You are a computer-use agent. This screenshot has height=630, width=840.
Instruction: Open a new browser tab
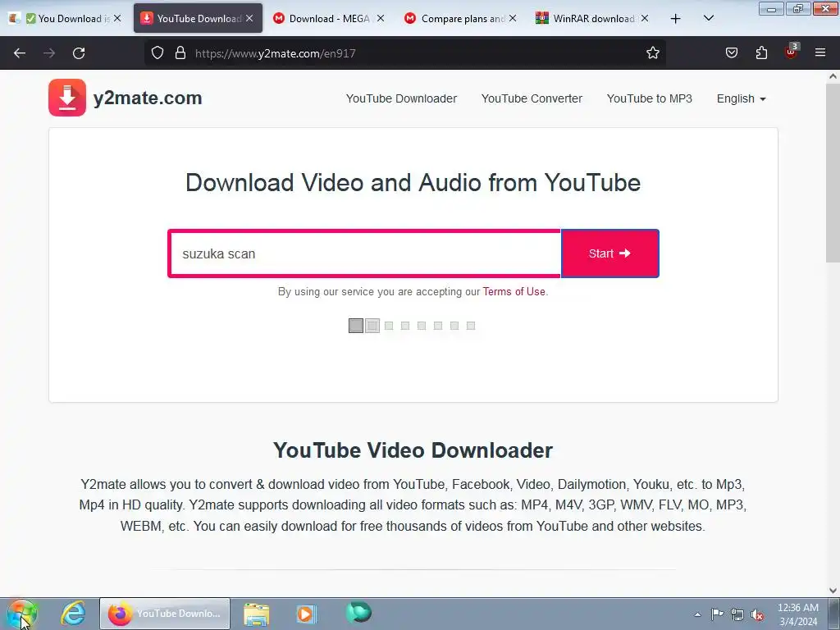pyautogui.click(x=676, y=19)
